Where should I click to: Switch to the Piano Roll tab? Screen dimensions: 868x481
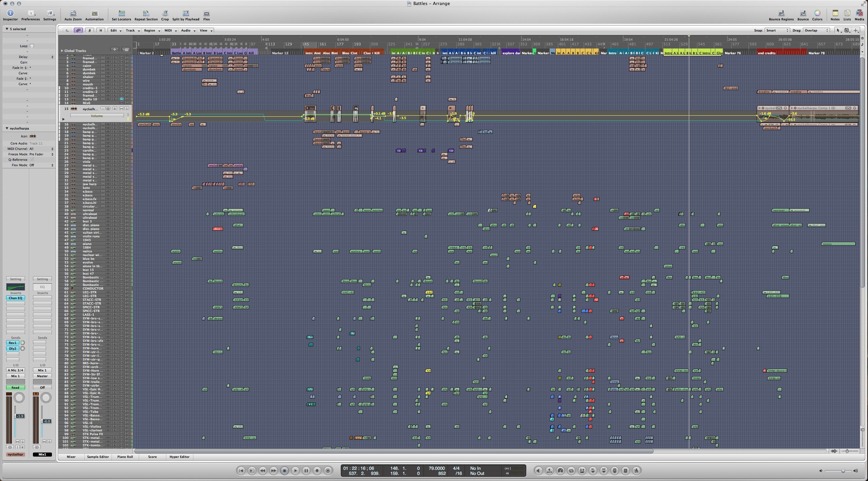(x=125, y=457)
